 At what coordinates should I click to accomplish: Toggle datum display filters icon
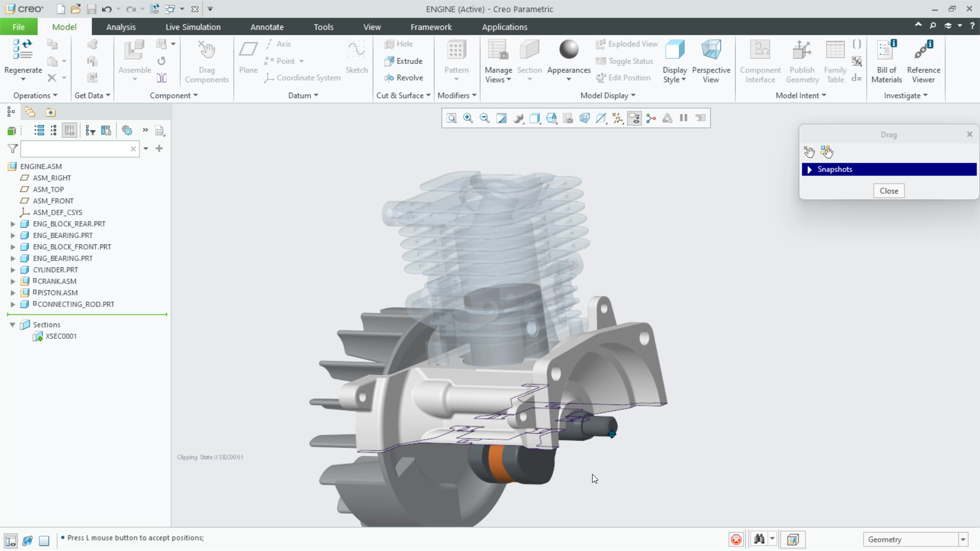tap(618, 118)
